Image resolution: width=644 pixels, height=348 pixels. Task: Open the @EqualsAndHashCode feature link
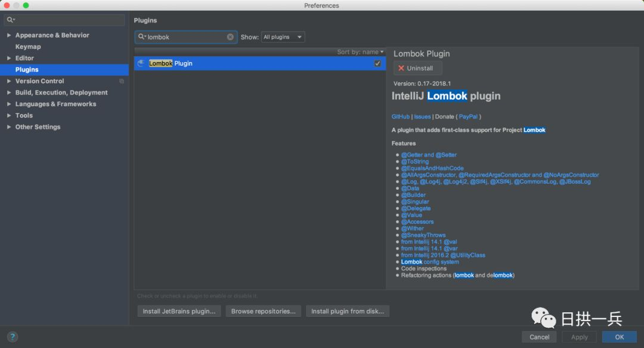[432, 168]
